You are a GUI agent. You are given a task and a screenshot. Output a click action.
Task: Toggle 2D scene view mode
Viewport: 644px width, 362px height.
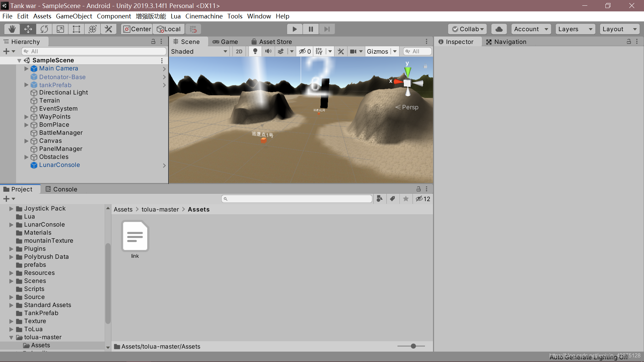coord(239,51)
